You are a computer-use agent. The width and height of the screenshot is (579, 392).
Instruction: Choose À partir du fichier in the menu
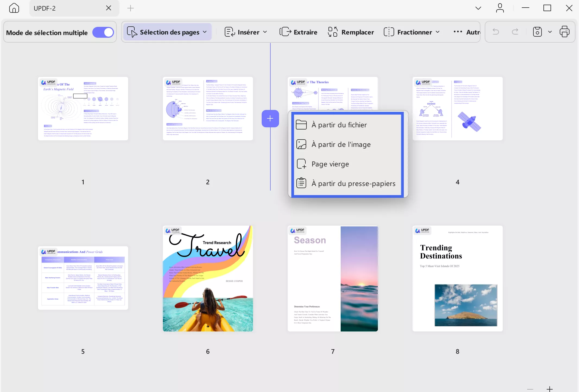[x=339, y=125]
